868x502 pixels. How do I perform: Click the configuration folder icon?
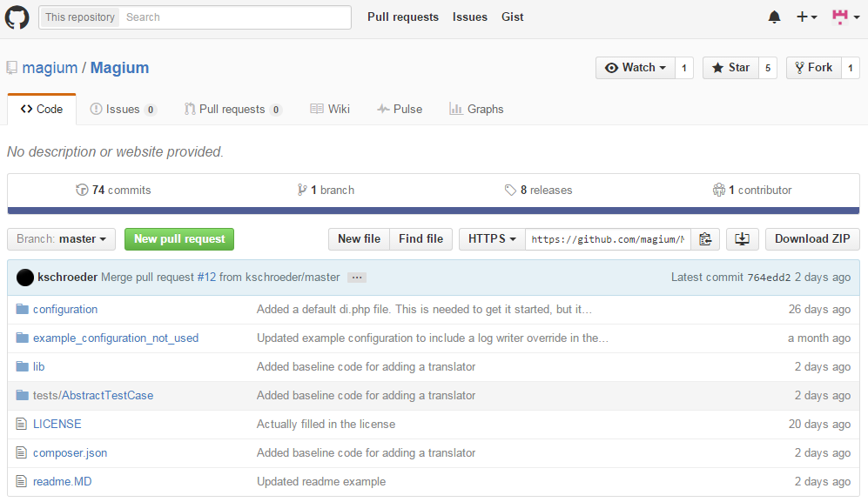tap(22, 309)
